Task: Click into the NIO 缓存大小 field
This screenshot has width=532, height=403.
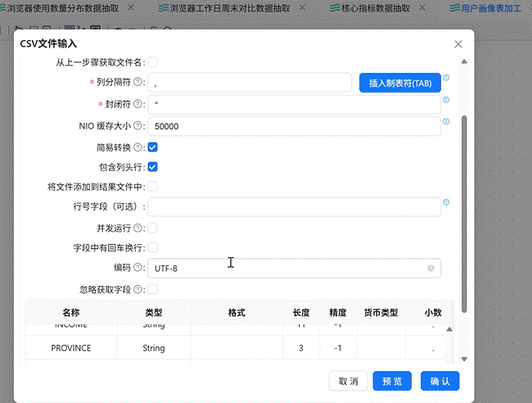Action: (294, 126)
